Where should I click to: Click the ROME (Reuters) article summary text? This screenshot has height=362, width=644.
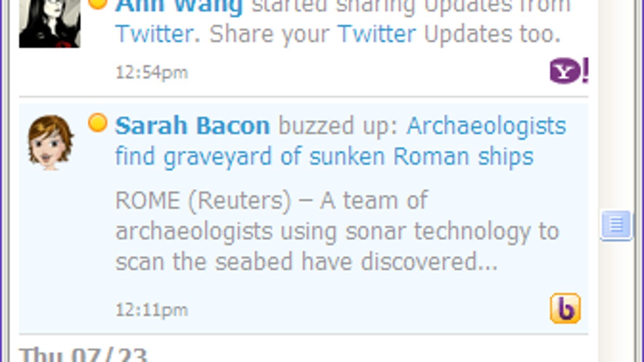click(x=336, y=231)
